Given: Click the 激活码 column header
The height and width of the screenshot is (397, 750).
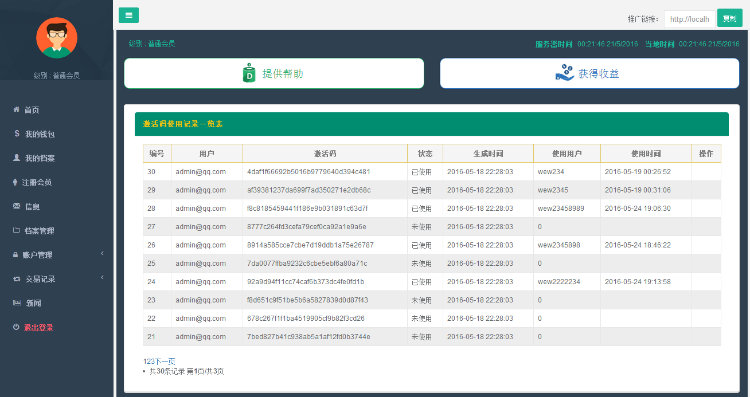Looking at the screenshot, I should [x=325, y=154].
